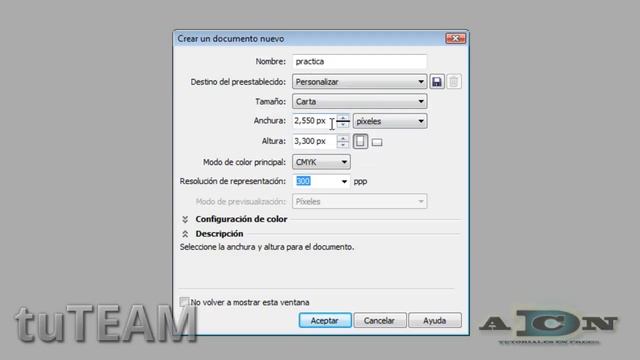Viewport: 640px width, 360px height.
Task: Click the Aceptar button
Action: (x=325, y=320)
